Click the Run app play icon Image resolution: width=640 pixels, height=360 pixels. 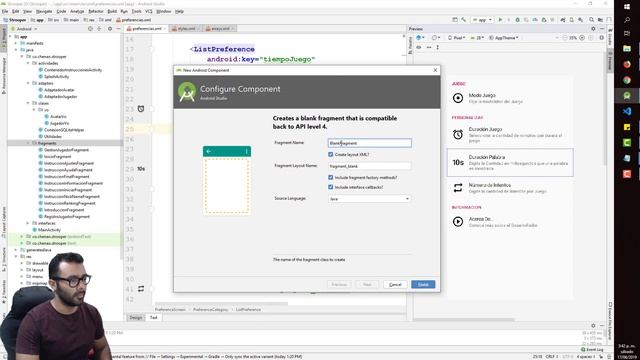point(500,20)
